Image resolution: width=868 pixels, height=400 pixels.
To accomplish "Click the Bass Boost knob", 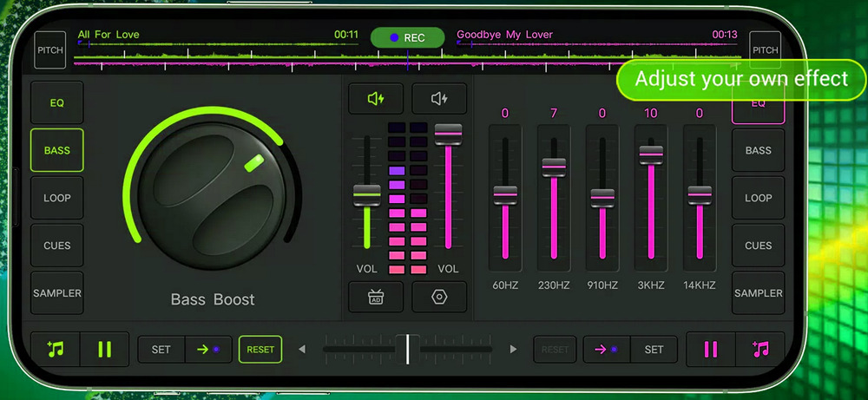I will (212, 196).
